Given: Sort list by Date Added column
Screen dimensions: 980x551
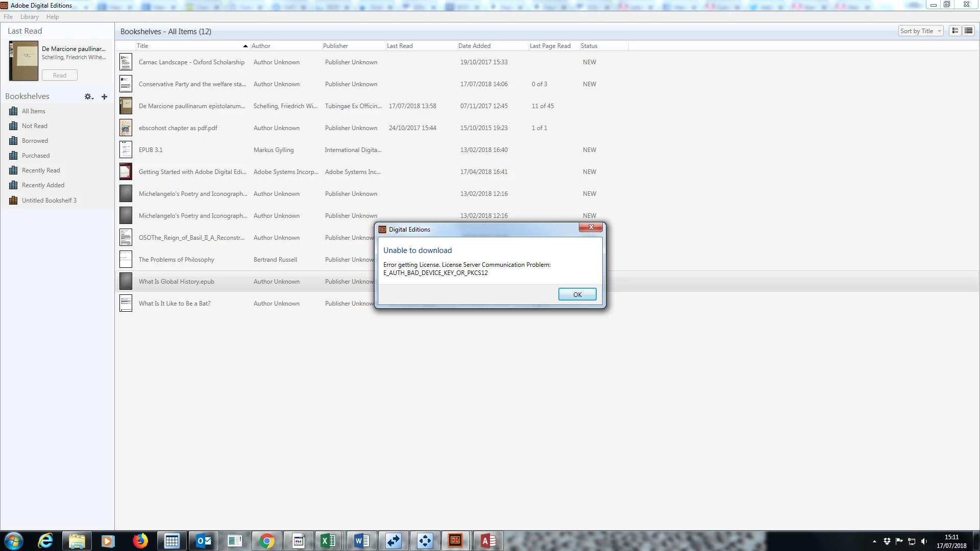Looking at the screenshot, I should (x=475, y=46).
